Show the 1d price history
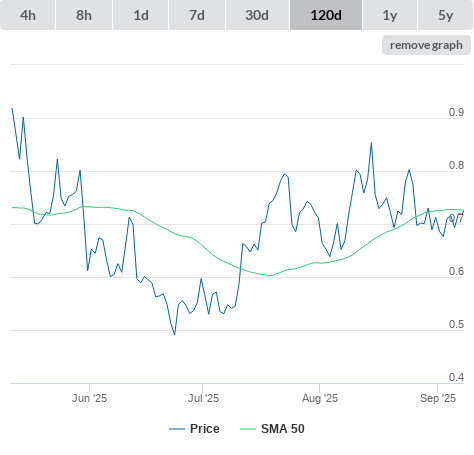The height and width of the screenshot is (455, 474). pos(141,15)
